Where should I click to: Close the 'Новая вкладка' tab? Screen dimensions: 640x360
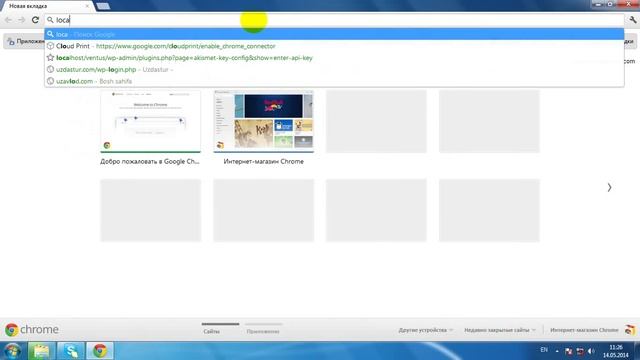87,6
